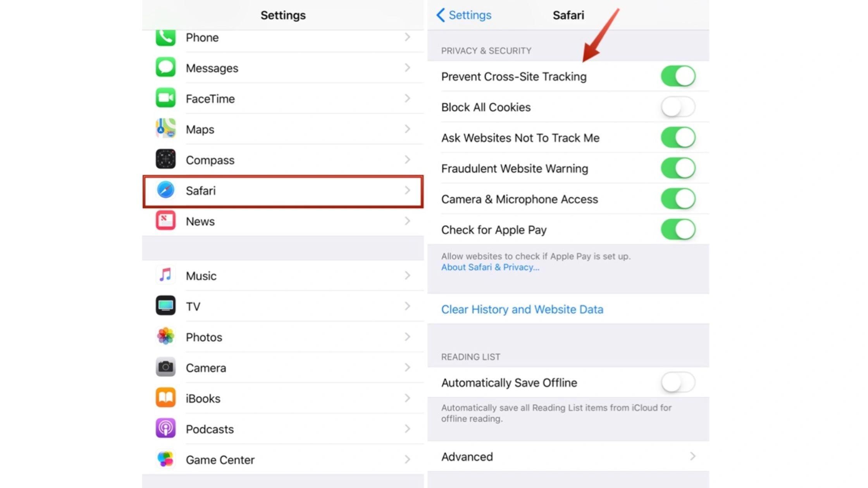Click the Maps icon
The height and width of the screenshot is (488, 868).
tap(165, 129)
